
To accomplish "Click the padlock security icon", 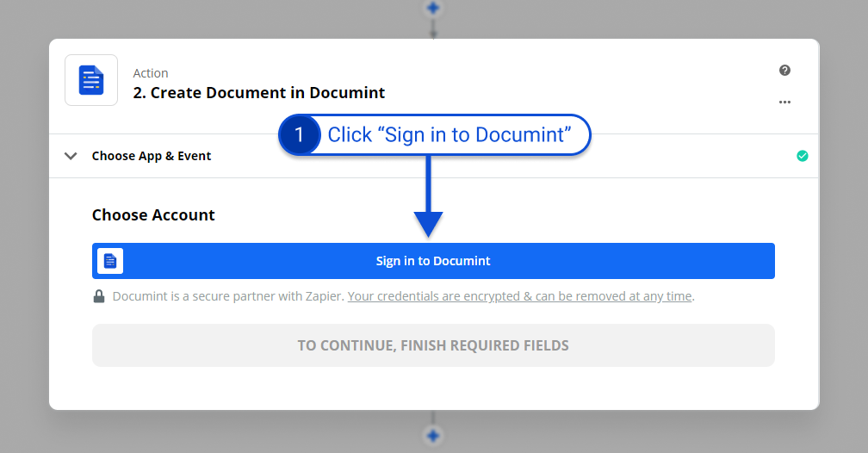I will pyautogui.click(x=100, y=296).
